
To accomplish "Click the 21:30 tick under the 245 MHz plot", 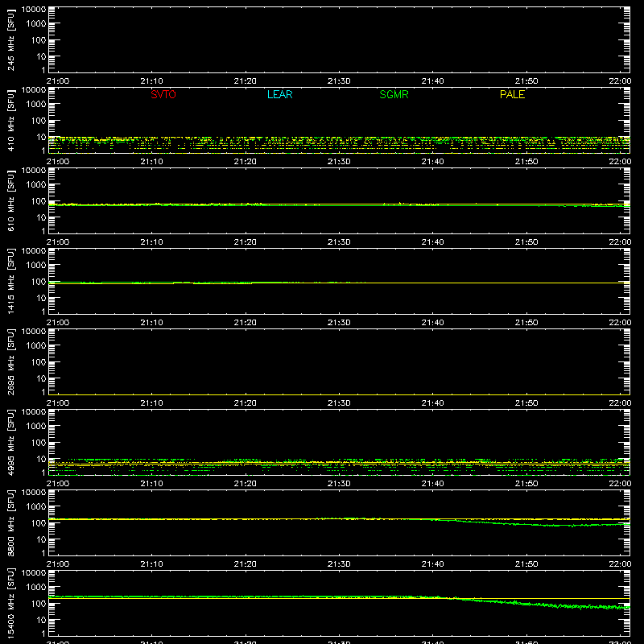I will pos(339,81).
